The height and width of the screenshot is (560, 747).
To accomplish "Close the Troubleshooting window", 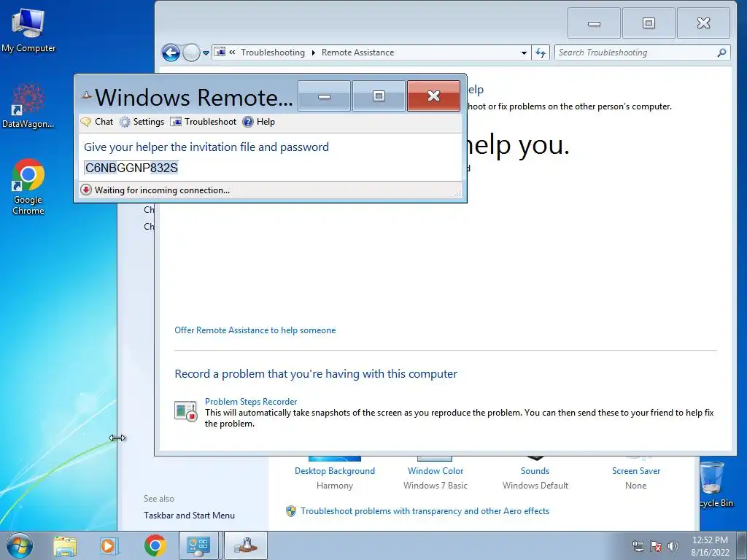I will [x=704, y=23].
